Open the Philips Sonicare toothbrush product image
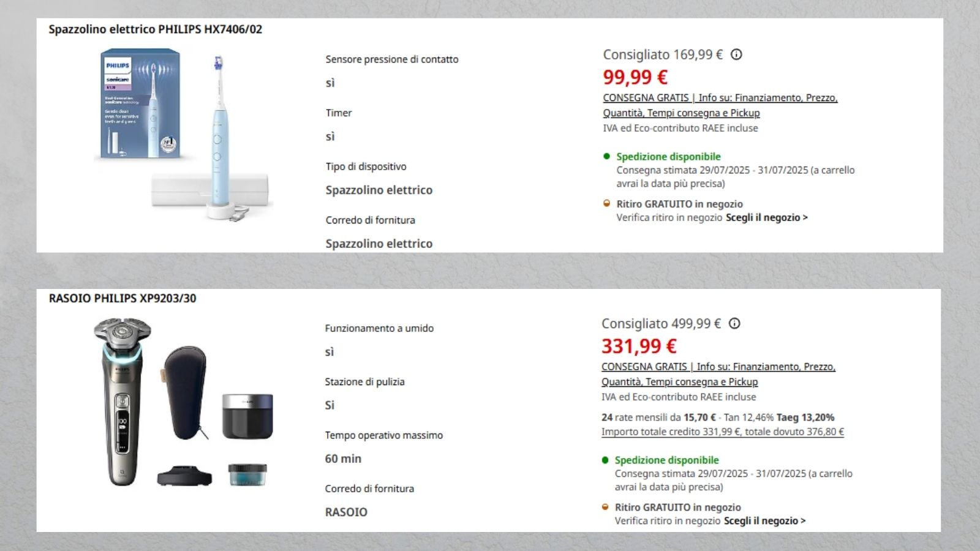Viewport: 980px width, 551px height. tap(184, 136)
